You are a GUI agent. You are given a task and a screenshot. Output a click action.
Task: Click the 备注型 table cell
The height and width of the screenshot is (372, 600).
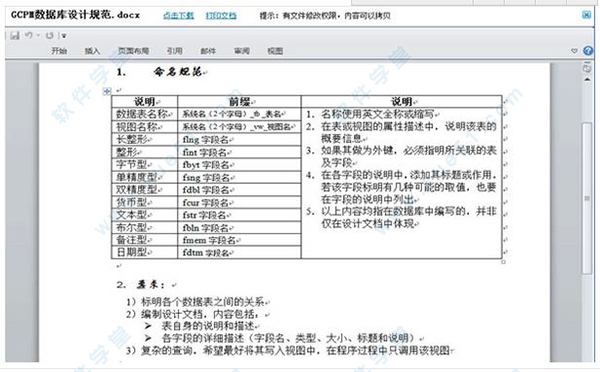point(145,240)
